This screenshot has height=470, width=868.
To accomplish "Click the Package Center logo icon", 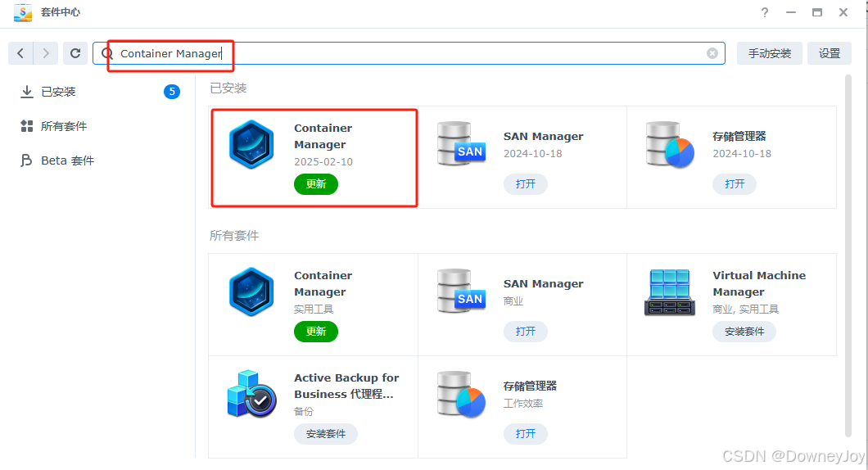I will click(23, 12).
